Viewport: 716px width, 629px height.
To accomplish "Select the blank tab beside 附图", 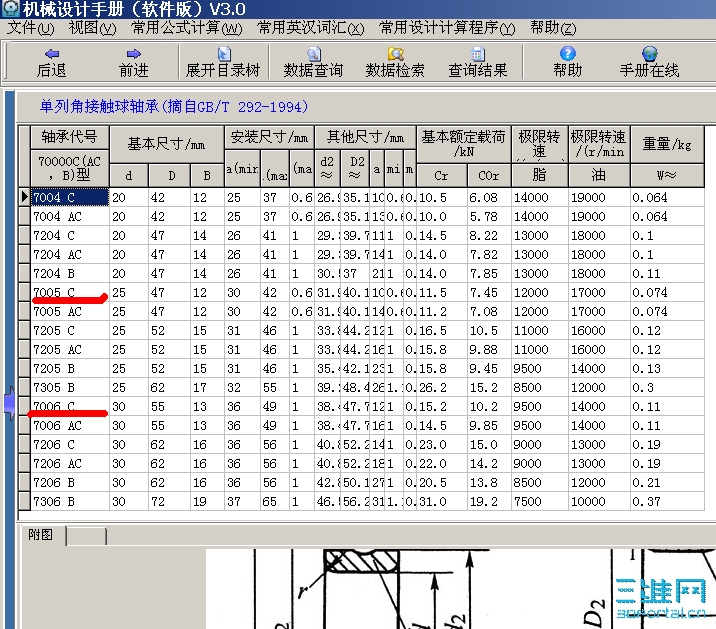I will [x=86, y=536].
